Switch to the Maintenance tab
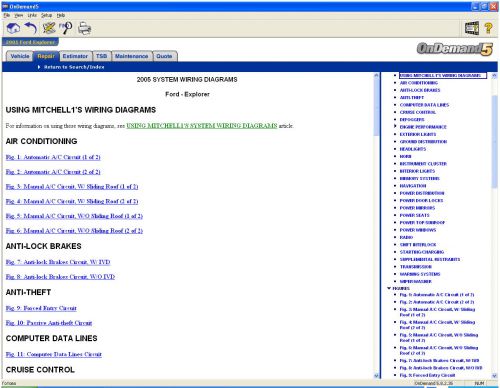Viewport: 500px width, 388px height. point(131,56)
